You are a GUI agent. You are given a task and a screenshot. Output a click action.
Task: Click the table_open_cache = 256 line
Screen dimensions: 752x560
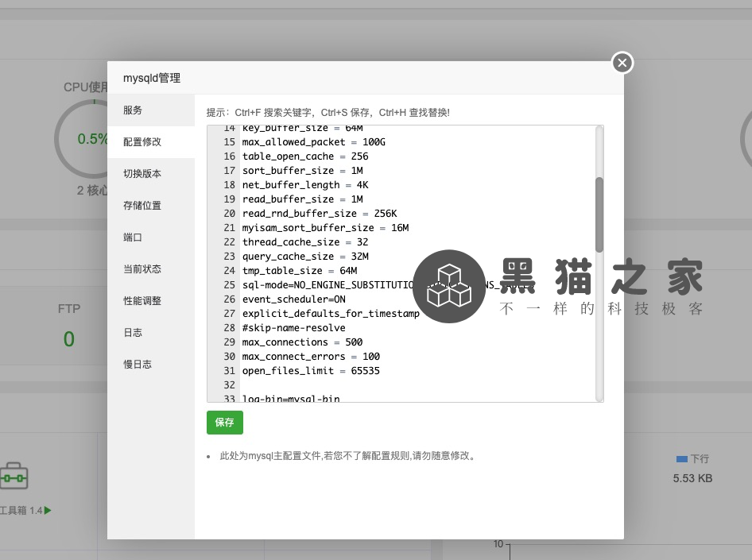[x=305, y=156]
